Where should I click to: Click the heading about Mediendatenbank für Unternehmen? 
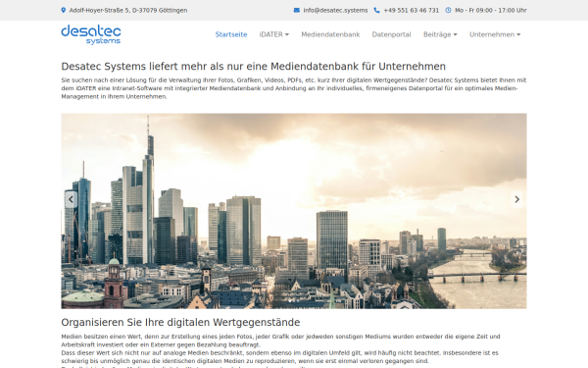254,66
